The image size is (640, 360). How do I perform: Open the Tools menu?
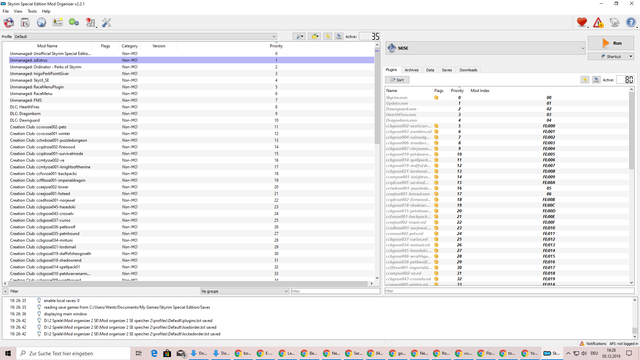pos(32,11)
